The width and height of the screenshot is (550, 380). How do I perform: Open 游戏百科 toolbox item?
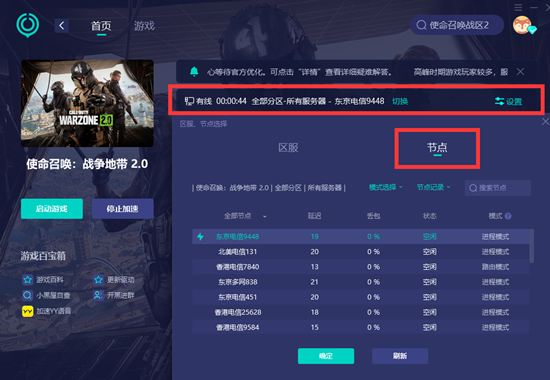[x=43, y=280]
